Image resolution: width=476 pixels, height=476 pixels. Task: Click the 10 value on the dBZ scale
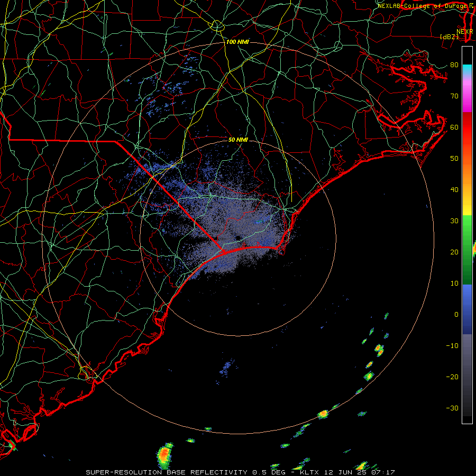pyautogui.click(x=454, y=283)
